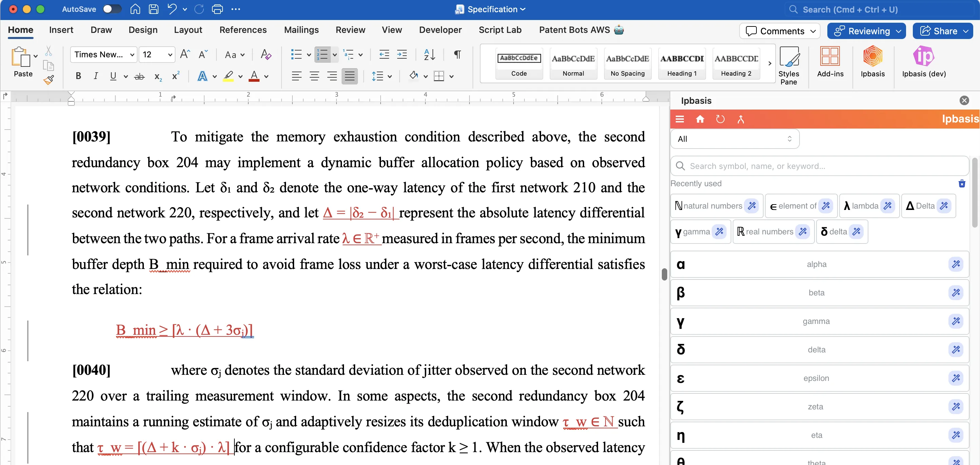The width and height of the screenshot is (980, 465).
Task: Click the Home icon in title bar
Action: [x=135, y=9]
